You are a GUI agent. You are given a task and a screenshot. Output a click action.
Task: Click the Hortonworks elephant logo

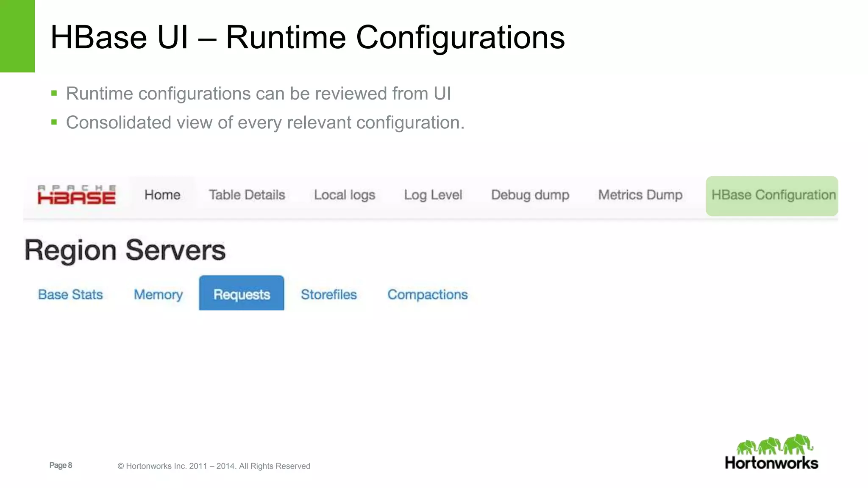coord(772,452)
